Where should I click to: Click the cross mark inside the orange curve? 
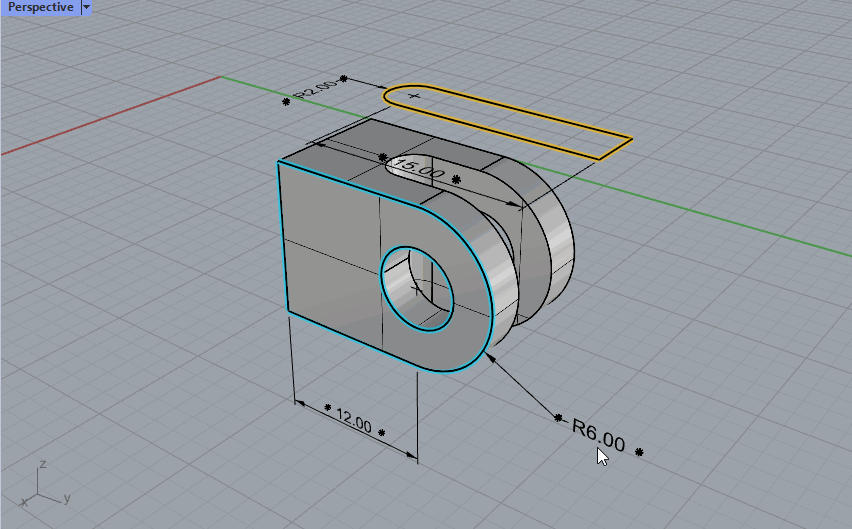pyautogui.click(x=415, y=95)
